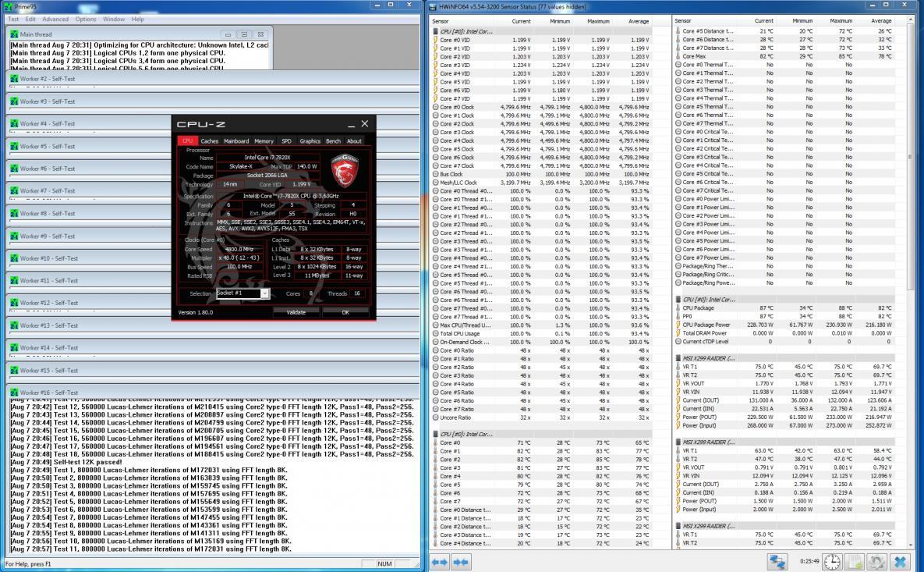Switch to the Bench tab in CPU-Z
Screen dimensions: 924x572
[x=333, y=141]
